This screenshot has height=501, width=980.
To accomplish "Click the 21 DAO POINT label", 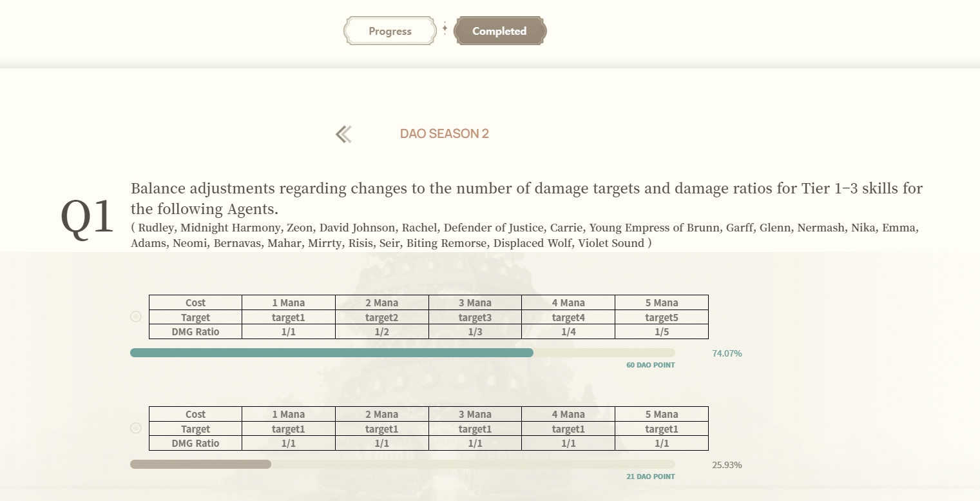I will click(x=650, y=476).
